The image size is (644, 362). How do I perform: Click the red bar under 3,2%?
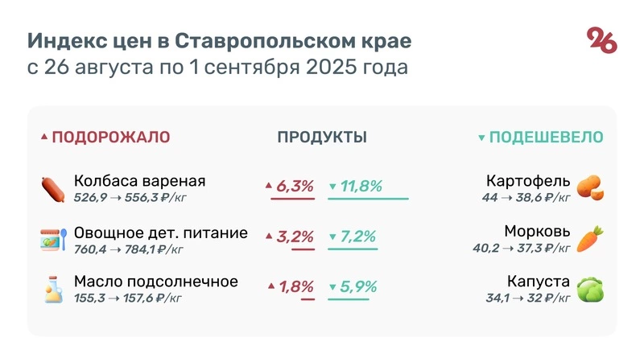[x=303, y=249]
